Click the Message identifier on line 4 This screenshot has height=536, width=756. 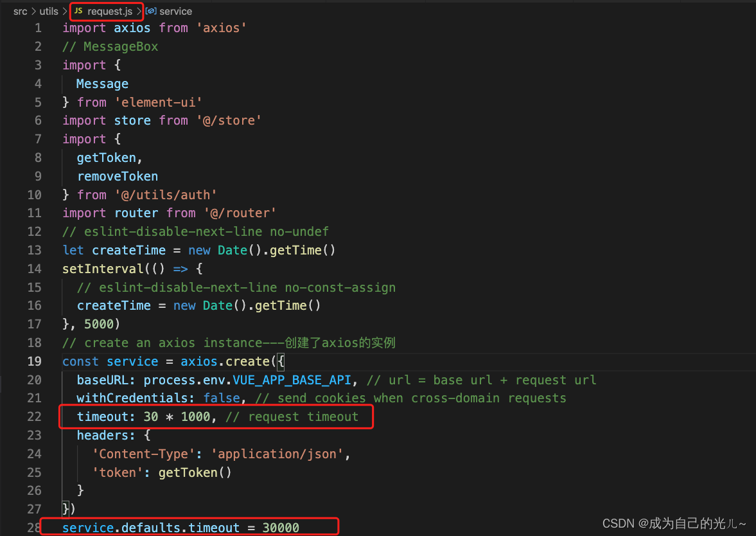pyautogui.click(x=102, y=84)
